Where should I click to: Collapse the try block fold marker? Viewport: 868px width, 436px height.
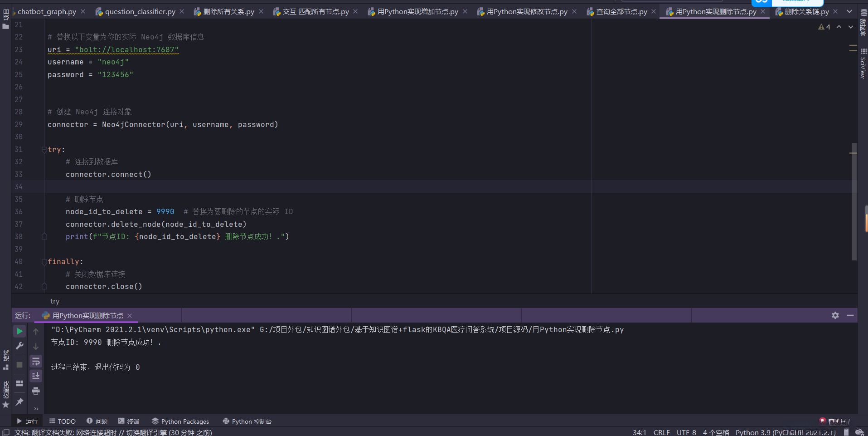(44, 150)
